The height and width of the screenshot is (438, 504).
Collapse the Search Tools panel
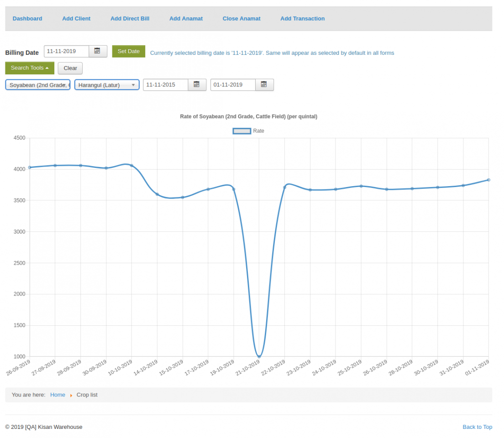(30, 68)
